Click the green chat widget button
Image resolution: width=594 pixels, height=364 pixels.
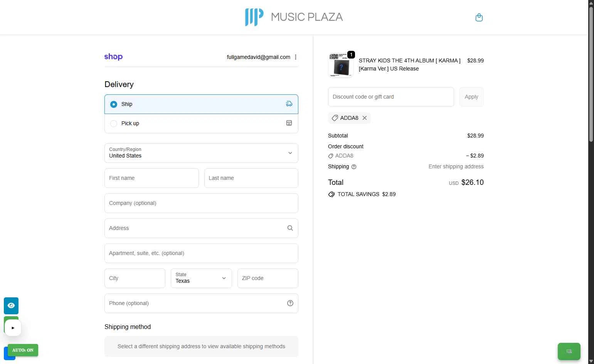click(x=569, y=351)
